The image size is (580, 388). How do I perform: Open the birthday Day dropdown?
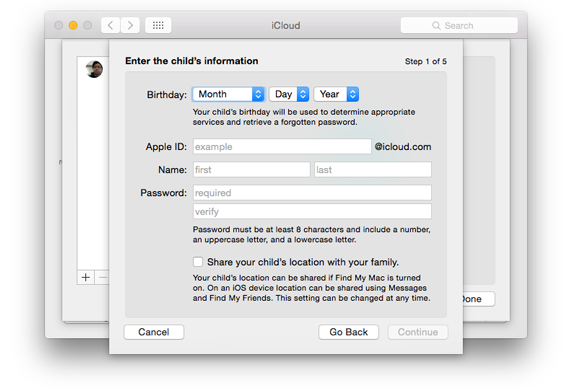point(289,94)
